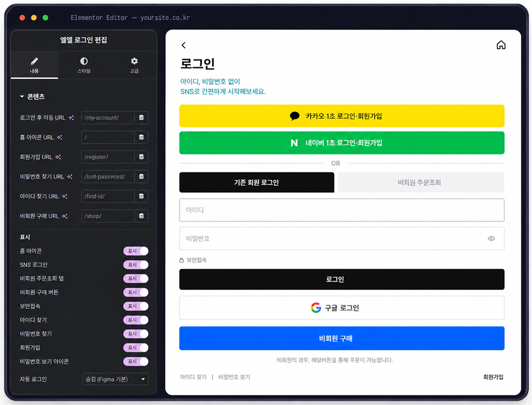Toggle 비밀번호 보기 아이콘 switch

(136, 361)
